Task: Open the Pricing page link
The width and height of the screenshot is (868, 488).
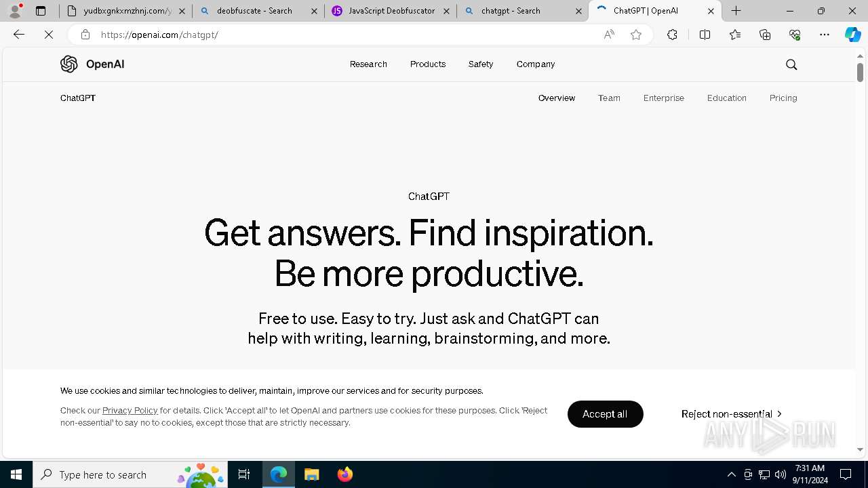Action: 783,98
